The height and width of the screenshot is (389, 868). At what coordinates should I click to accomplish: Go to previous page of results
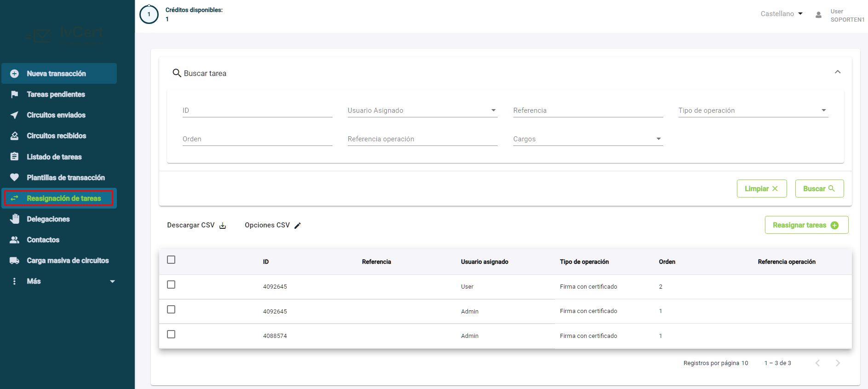coord(817,363)
